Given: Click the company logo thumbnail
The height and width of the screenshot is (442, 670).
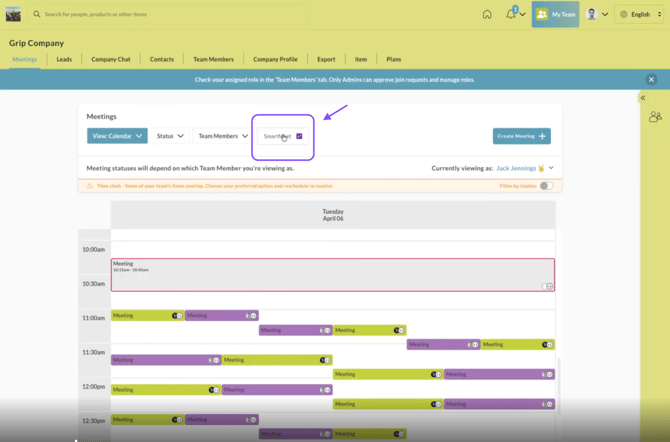Looking at the screenshot, I should (x=13, y=14).
